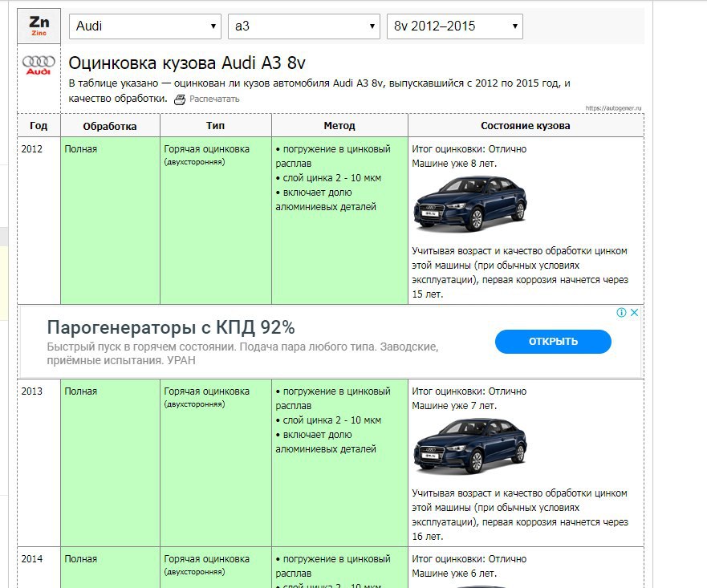707x588 pixels.
Task: Click the Zn Zinc logo icon
Action: 39,26
